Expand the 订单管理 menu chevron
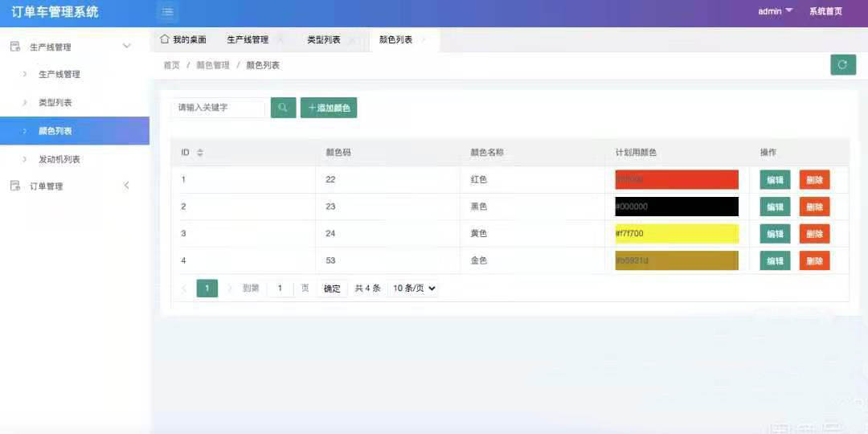The width and height of the screenshot is (868, 434). (126, 186)
